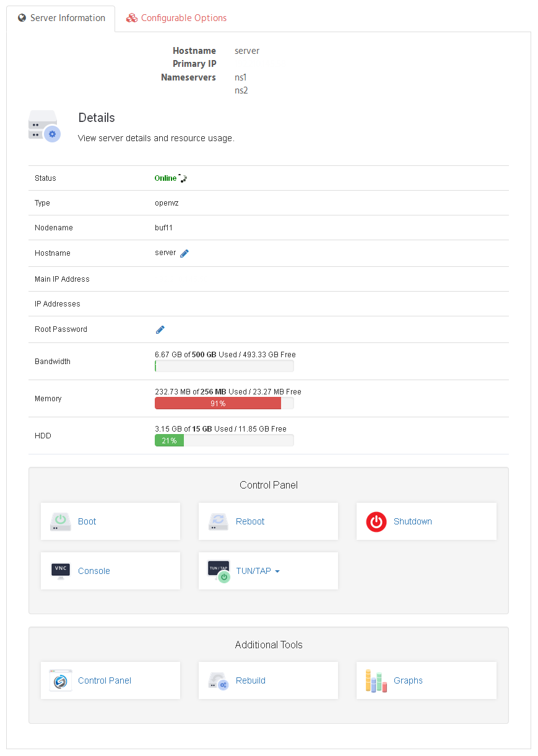The image size is (538, 756).
Task: Click the status refresh spinner icon
Action: point(183,178)
